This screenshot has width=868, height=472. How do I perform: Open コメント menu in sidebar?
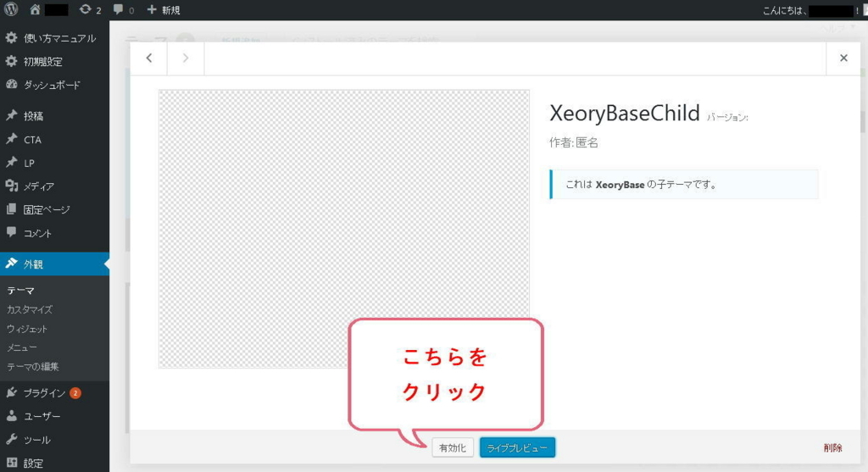(x=54, y=233)
